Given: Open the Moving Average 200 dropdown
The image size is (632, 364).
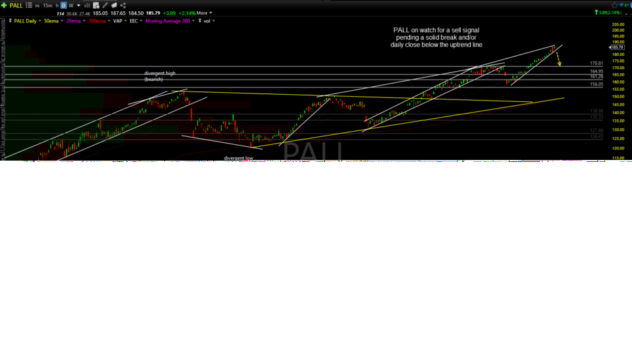Looking at the screenshot, I should tap(193, 21).
